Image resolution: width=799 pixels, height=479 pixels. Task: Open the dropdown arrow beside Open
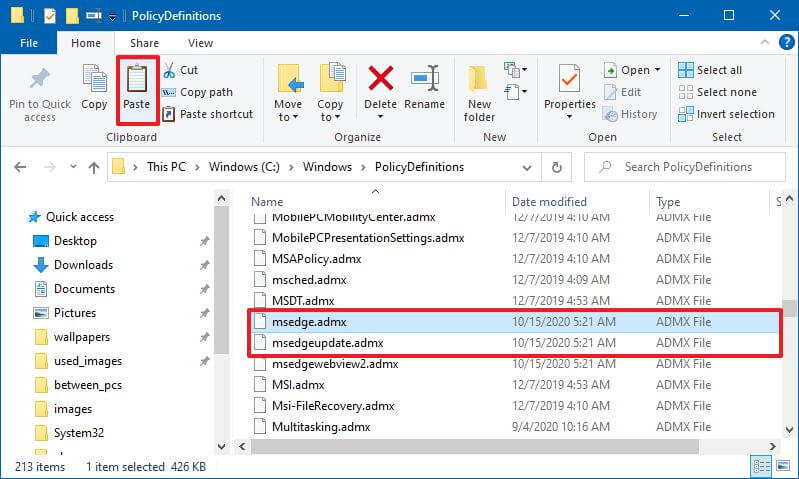657,70
